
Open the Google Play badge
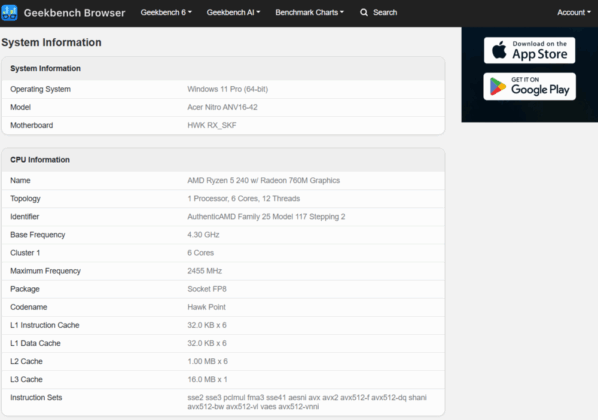(x=529, y=87)
